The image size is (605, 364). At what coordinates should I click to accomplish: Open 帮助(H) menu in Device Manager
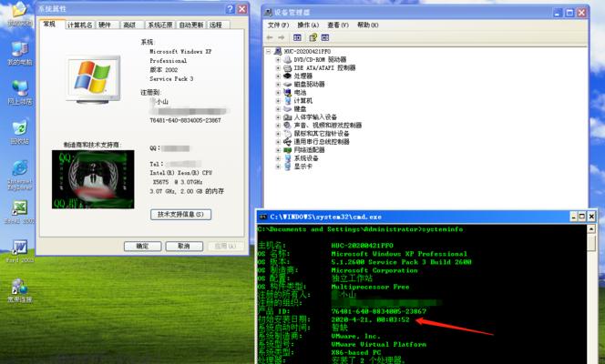pos(368,25)
